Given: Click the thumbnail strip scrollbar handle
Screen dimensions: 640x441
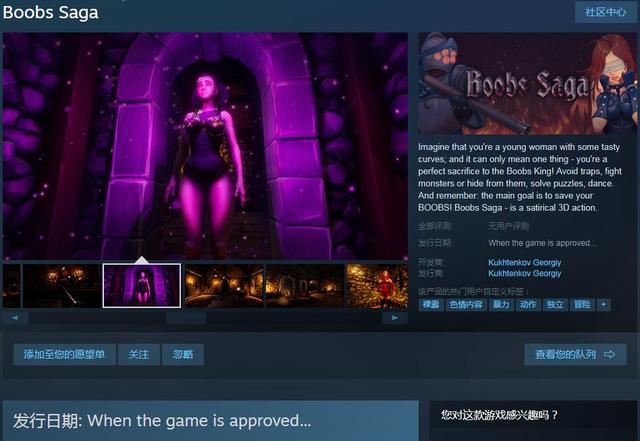Looking at the screenshot, I should (186, 318).
